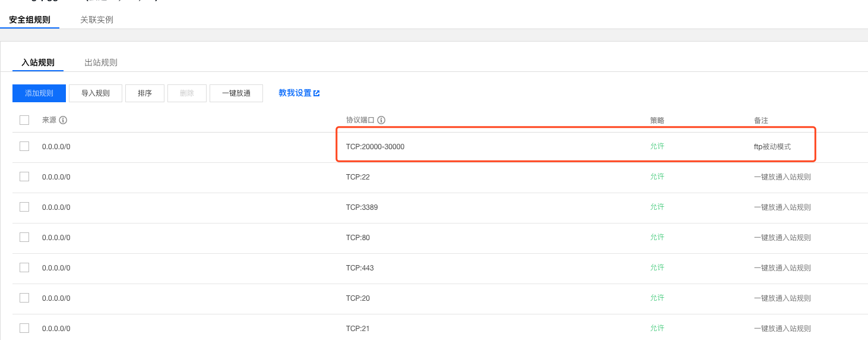
Task: Click 允许 in the TCP:22 row
Action: [x=657, y=177]
